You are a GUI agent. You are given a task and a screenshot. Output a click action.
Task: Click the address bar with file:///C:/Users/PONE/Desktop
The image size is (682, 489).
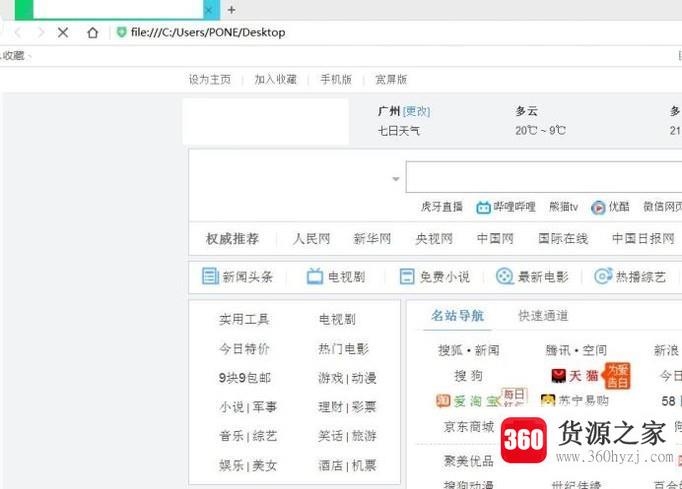pyautogui.click(x=208, y=33)
